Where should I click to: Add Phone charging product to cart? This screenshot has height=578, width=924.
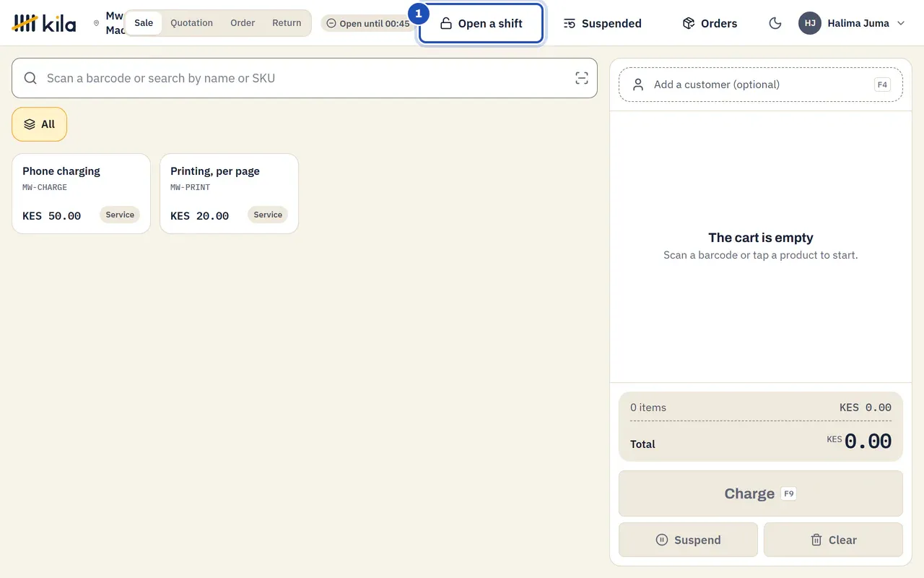(82, 194)
